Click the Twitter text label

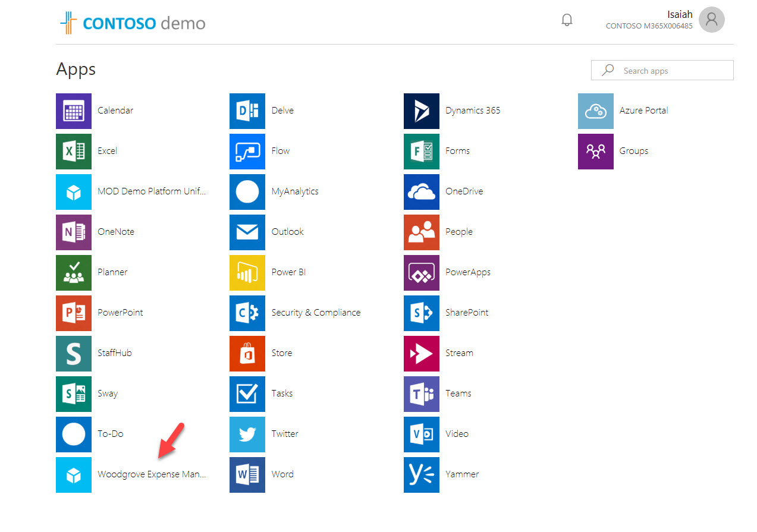coord(285,434)
